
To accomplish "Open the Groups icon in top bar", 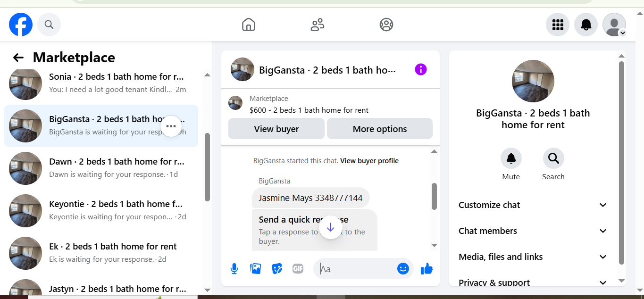I will [x=386, y=25].
